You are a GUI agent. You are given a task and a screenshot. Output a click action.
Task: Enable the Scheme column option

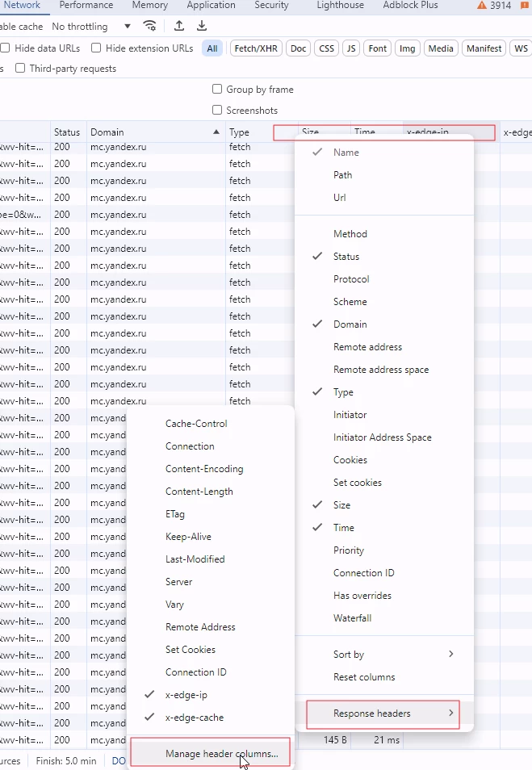(384, 302)
